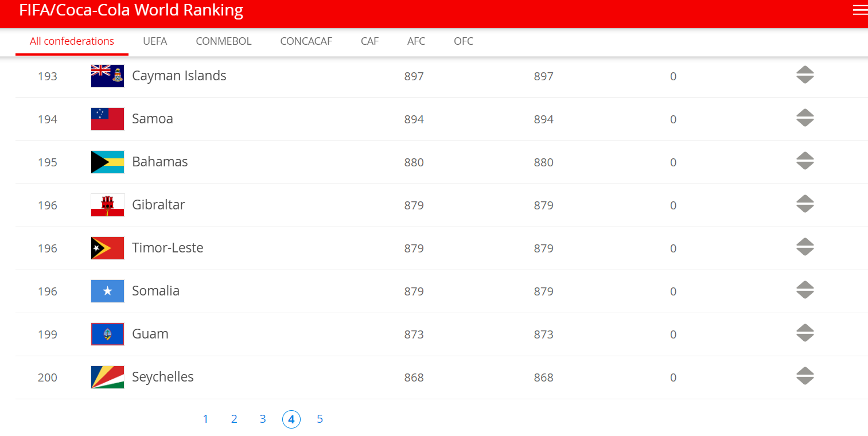The image size is (868, 436).
Task: Click the Timor-Leste flag icon
Action: tap(108, 248)
